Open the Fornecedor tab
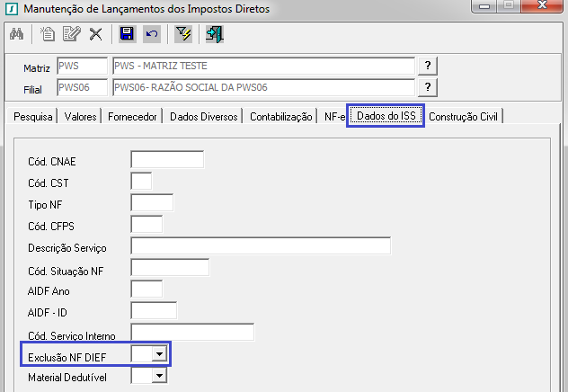 pos(132,117)
